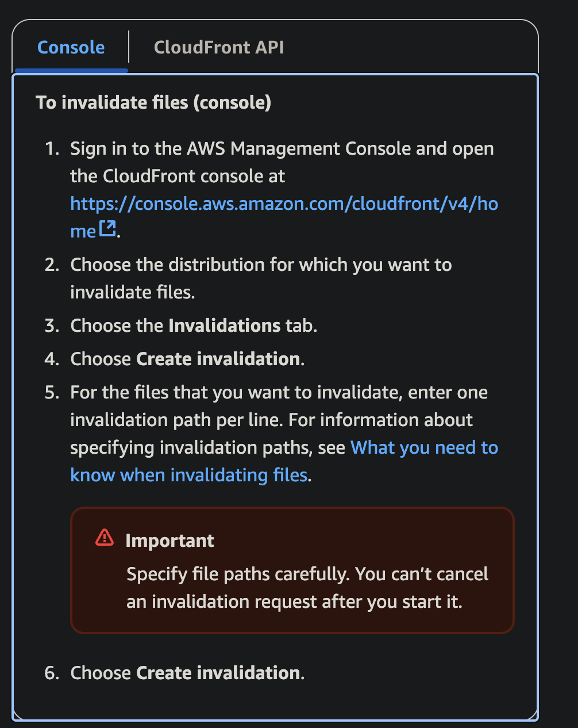Click the 'Important' alert heading

pyautogui.click(x=169, y=541)
